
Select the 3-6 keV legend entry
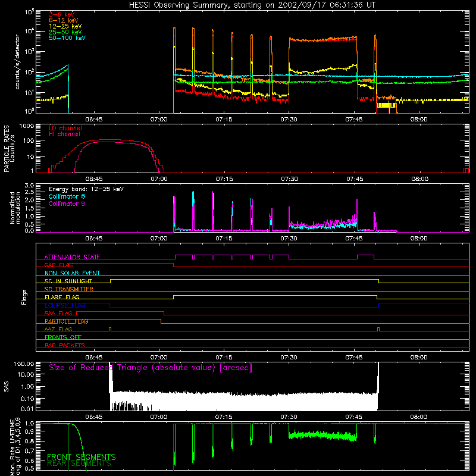[62, 14]
